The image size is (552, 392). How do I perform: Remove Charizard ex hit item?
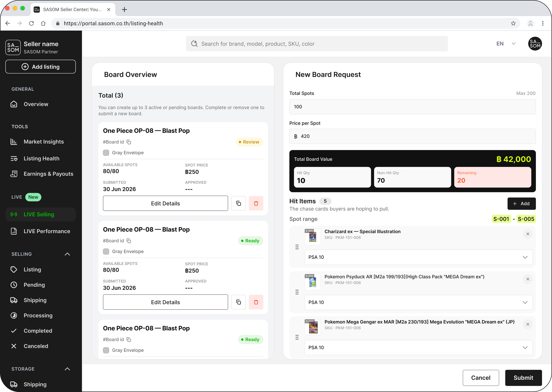(528, 234)
